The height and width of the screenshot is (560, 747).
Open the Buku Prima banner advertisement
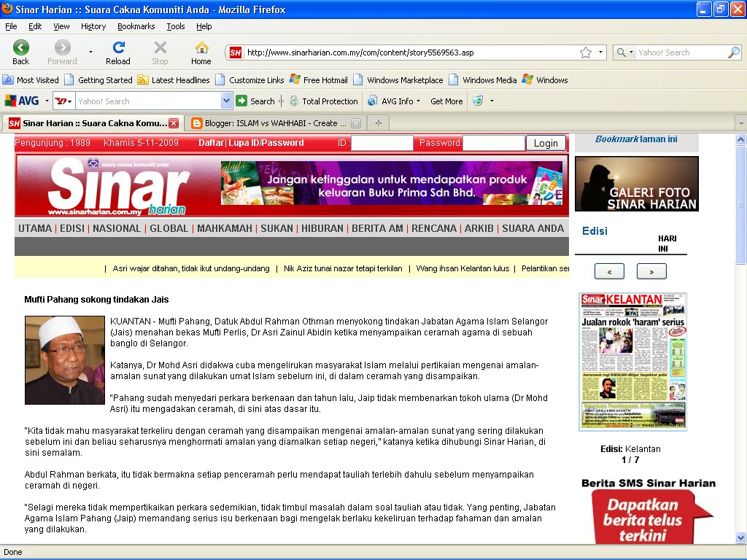coord(392,183)
